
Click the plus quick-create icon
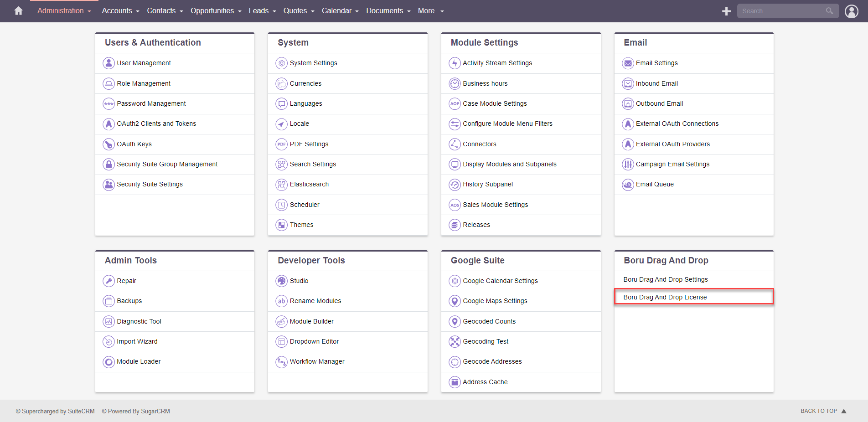727,11
